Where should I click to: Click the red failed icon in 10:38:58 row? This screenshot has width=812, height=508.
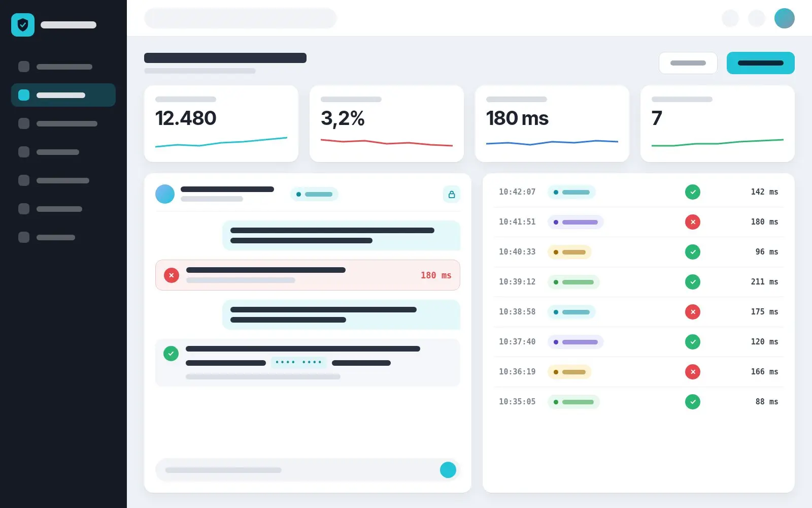(x=692, y=312)
